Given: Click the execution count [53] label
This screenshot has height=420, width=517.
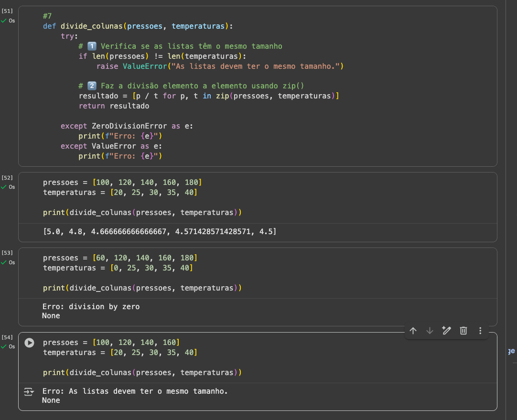Looking at the screenshot, I should coord(7,252).
